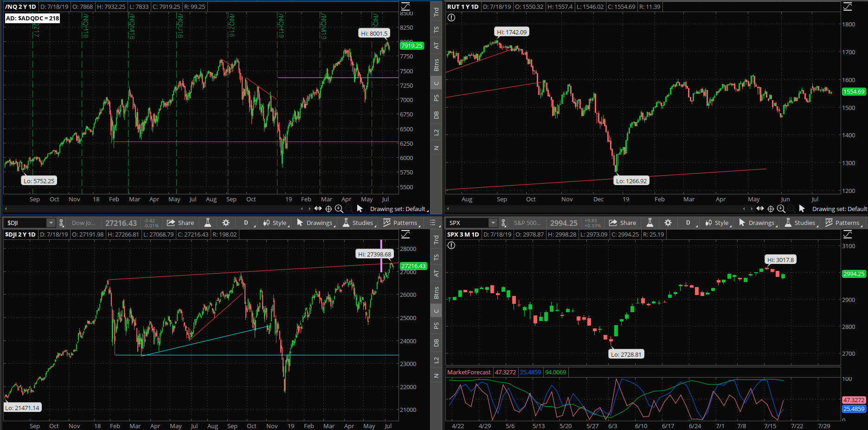868x430 pixels.
Task: Toggle the AT side panel beside /NQ chart
Action: point(436,46)
